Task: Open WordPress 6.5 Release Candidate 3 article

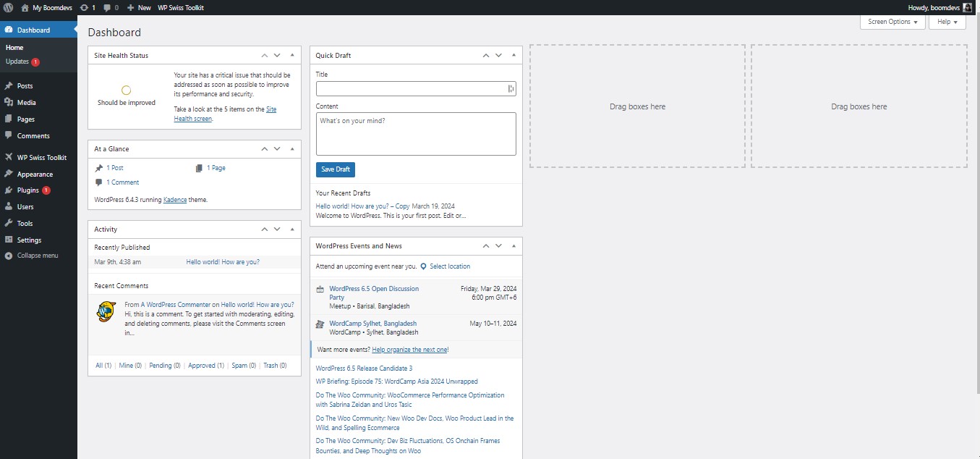Action: click(364, 369)
